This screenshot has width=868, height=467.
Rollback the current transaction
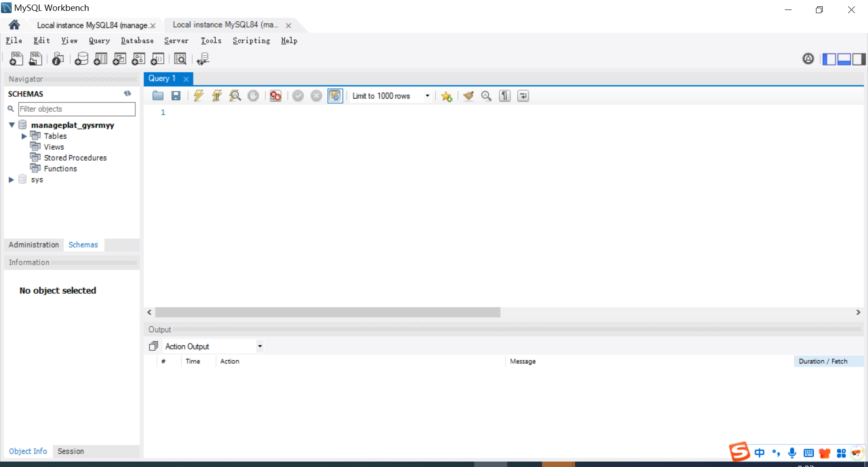[316, 95]
